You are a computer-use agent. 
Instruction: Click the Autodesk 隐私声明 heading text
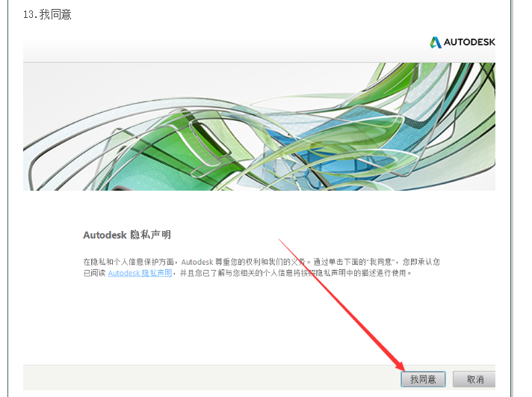[127, 235]
